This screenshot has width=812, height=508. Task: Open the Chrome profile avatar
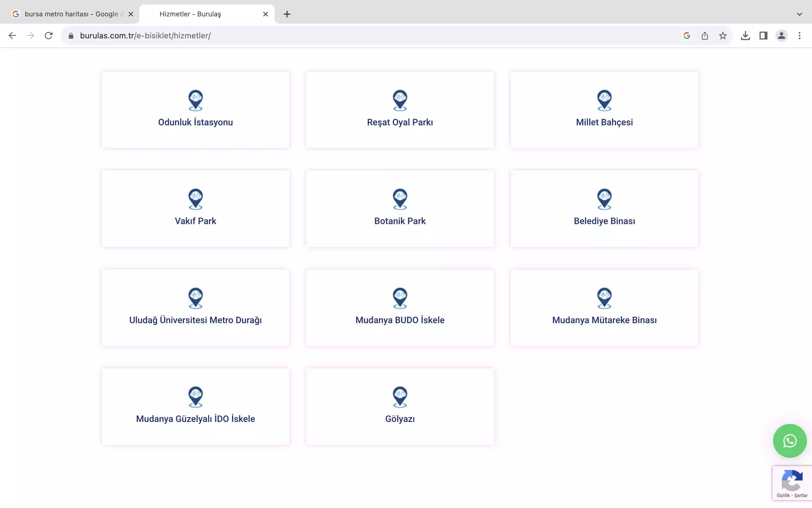[x=782, y=36]
